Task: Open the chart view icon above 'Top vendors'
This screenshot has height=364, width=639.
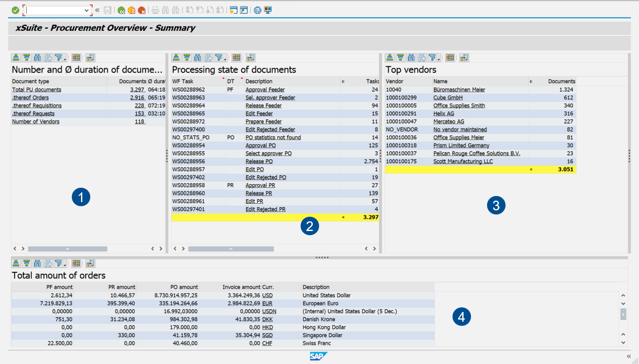Action: pyautogui.click(x=464, y=58)
